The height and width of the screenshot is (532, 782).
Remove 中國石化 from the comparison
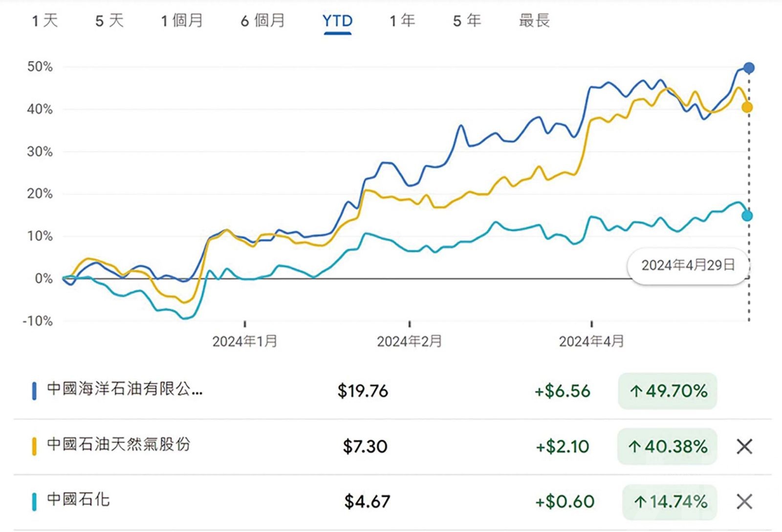click(x=744, y=501)
